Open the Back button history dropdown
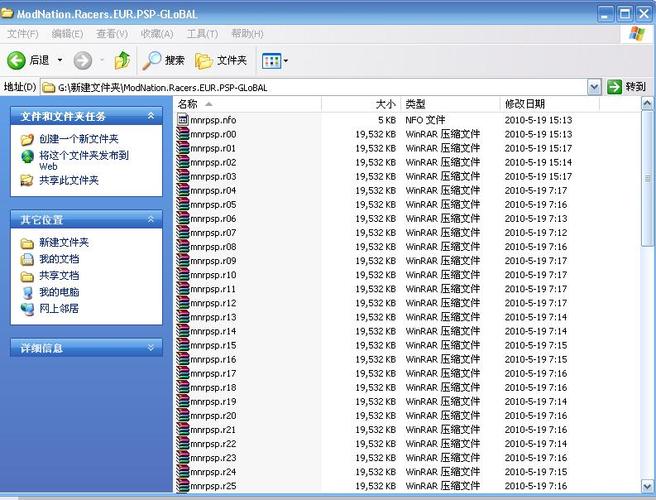This screenshot has width=656, height=500. coord(60,61)
